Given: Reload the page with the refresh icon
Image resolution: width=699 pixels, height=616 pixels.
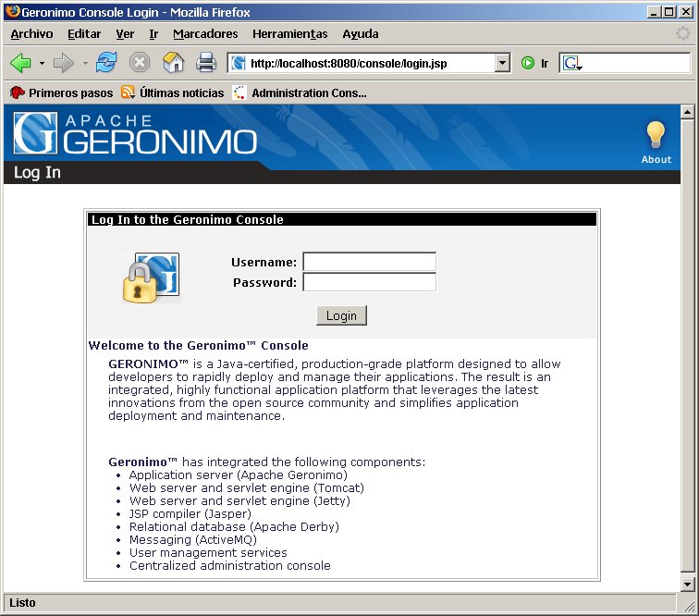Looking at the screenshot, I should tap(106, 63).
